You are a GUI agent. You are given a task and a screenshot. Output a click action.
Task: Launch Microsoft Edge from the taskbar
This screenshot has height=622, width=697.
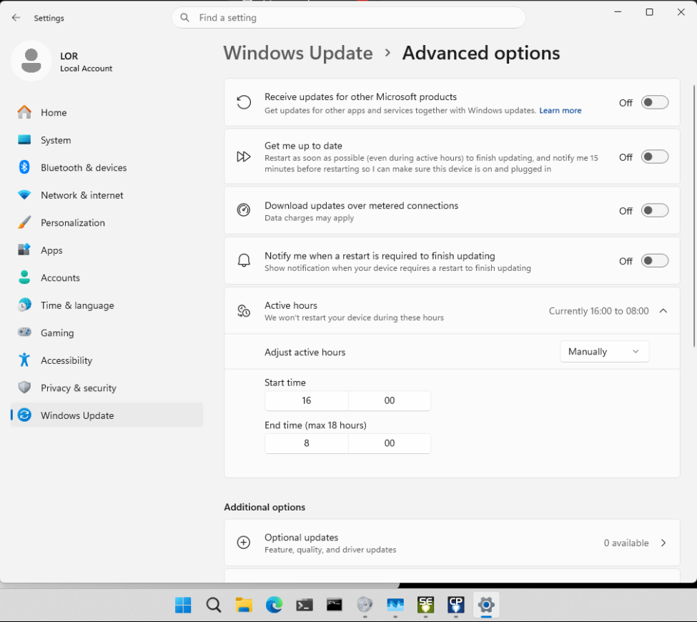pos(274,605)
